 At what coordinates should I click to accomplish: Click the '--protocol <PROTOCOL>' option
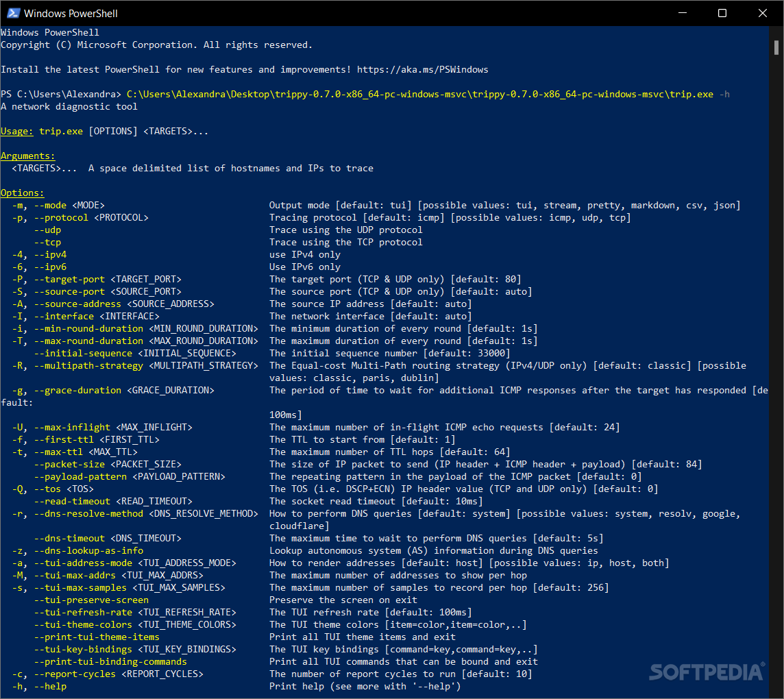[x=92, y=218]
